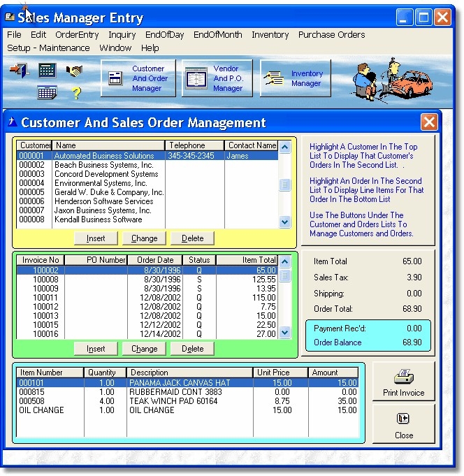Close the Customer And Sales Order Management window
This screenshot has width=464, height=476.
[429, 122]
